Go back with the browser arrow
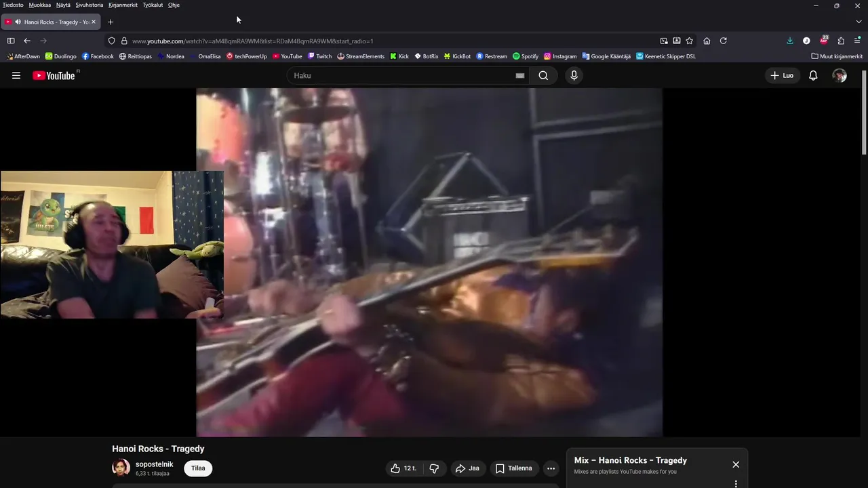 point(27,41)
